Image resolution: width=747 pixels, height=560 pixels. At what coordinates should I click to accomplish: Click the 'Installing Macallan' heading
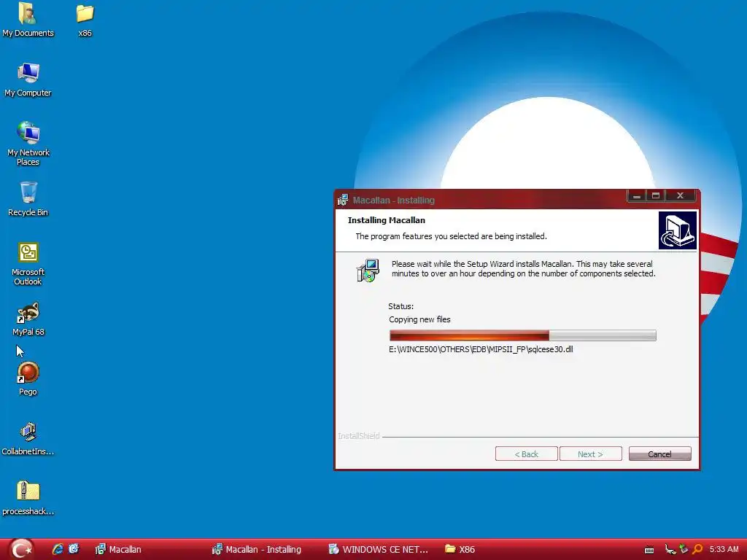pyautogui.click(x=387, y=220)
